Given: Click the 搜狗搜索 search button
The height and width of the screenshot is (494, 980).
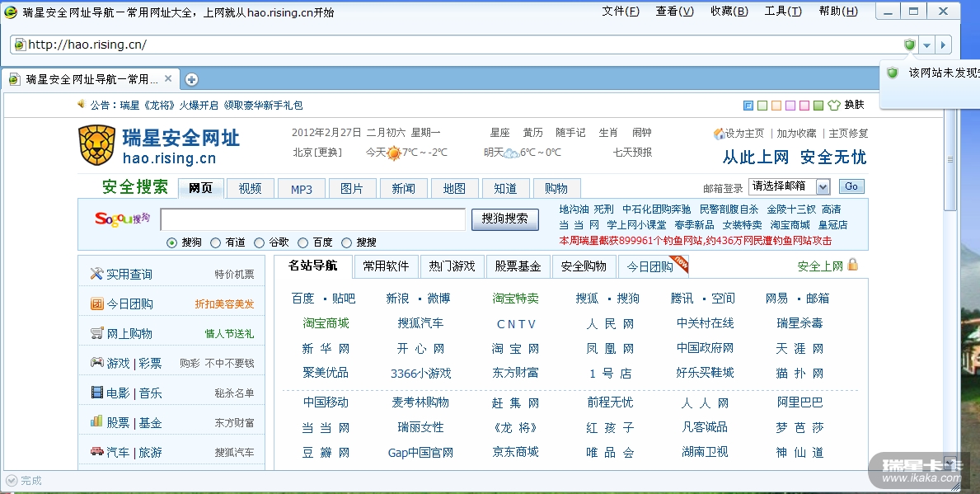Looking at the screenshot, I should pyautogui.click(x=505, y=219).
